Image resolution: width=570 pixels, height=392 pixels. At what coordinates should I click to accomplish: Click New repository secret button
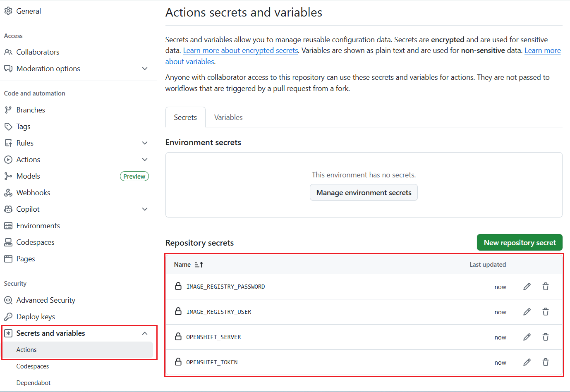[x=520, y=243]
